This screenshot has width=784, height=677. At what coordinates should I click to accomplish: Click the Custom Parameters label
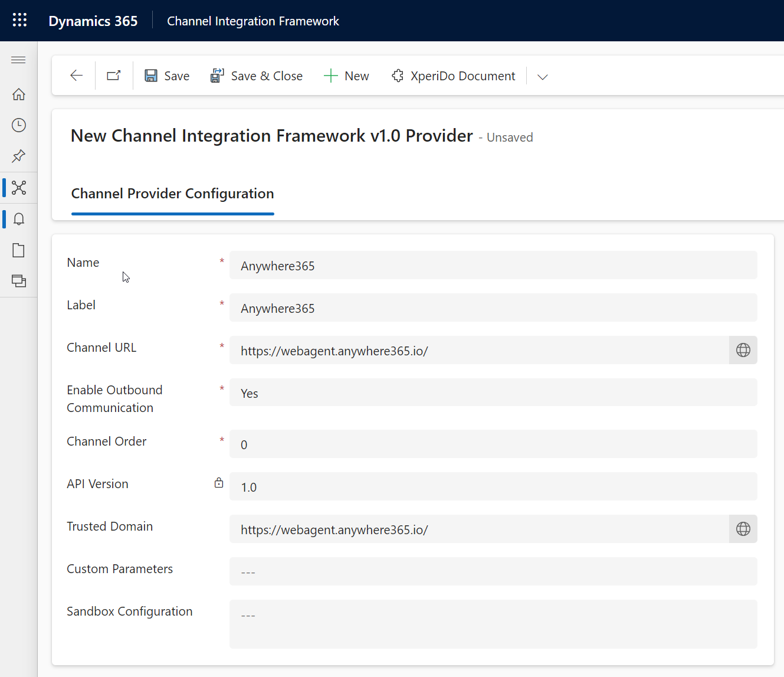(120, 569)
